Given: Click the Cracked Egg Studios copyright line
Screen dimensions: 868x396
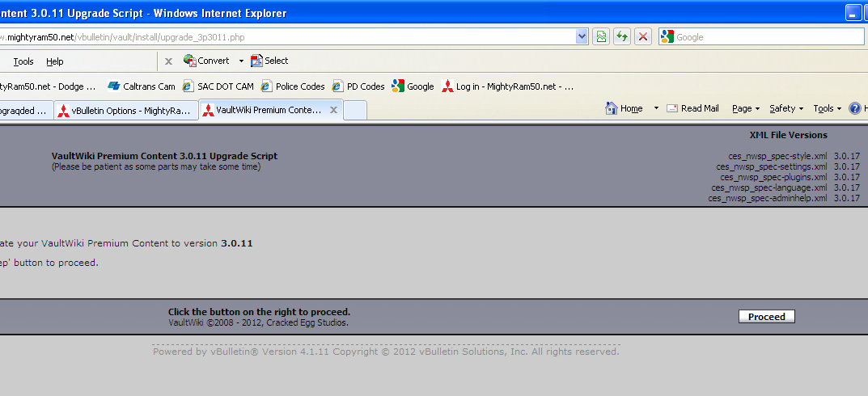Looking at the screenshot, I should pyautogui.click(x=259, y=322).
